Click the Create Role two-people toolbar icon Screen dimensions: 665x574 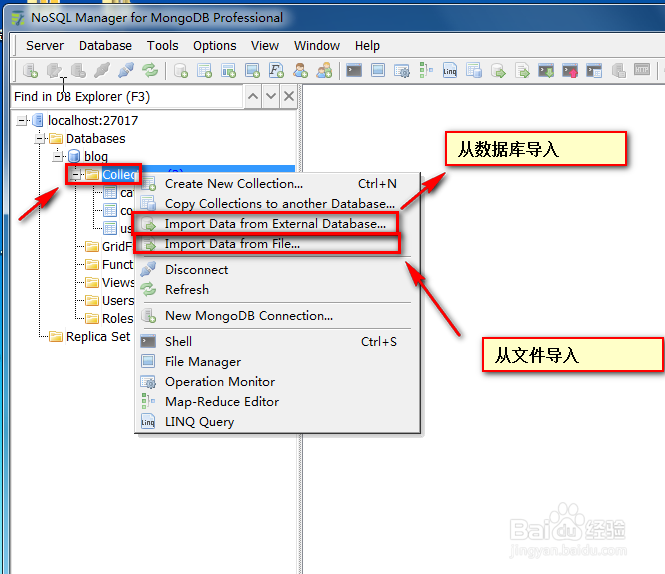click(324, 70)
